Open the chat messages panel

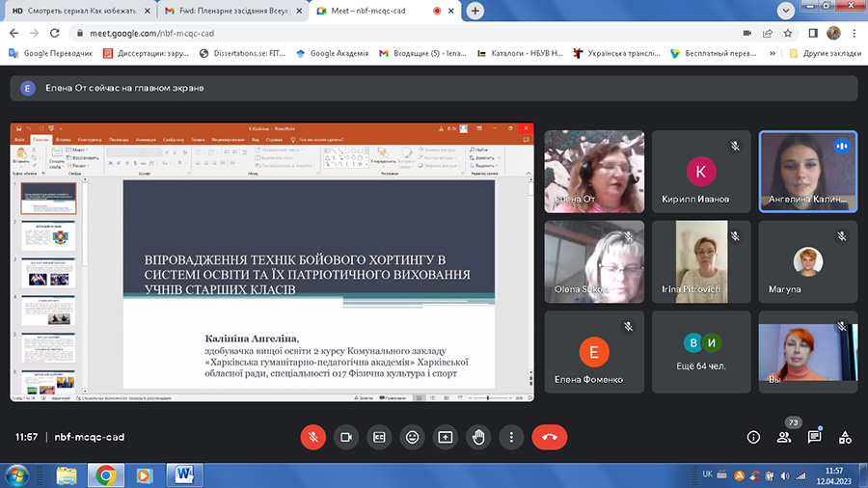pyautogui.click(x=815, y=437)
